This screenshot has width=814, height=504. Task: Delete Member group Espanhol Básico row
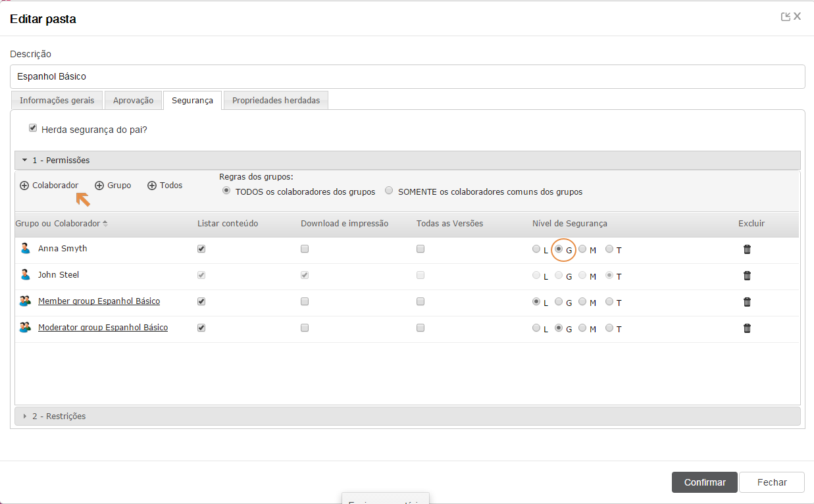[x=747, y=301]
